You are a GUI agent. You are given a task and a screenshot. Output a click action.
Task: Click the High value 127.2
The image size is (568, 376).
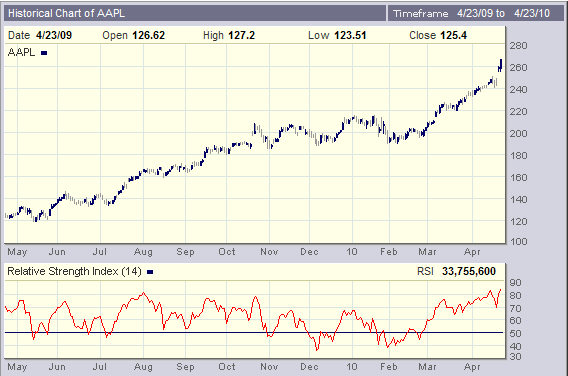click(x=242, y=35)
